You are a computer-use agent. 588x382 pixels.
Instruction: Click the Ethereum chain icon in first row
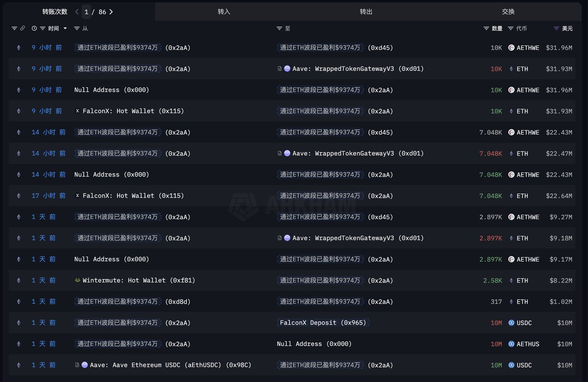(19, 48)
